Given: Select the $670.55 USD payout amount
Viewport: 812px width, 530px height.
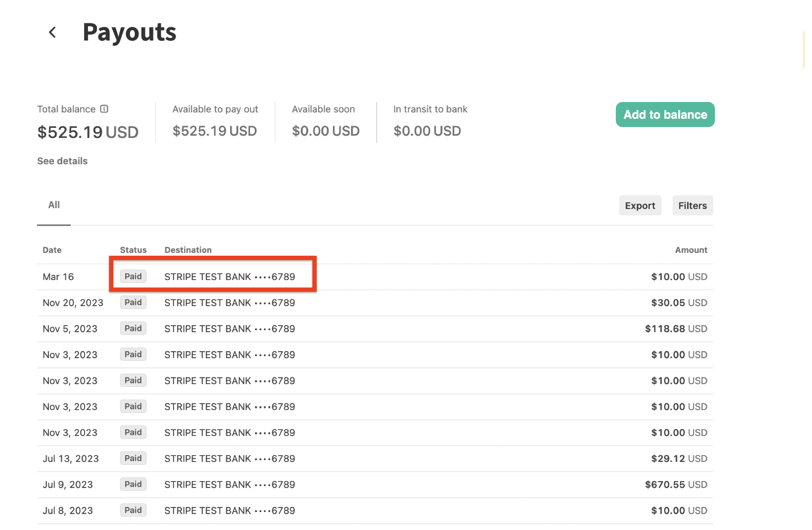Looking at the screenshot, I should (676, 484).
